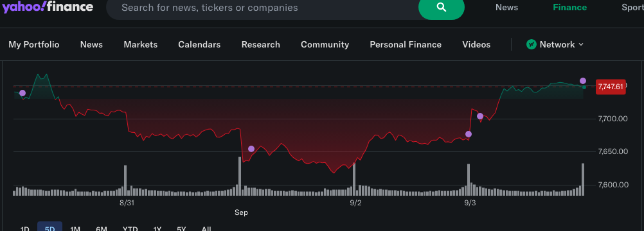Click the 9/3 date label
Viewport: 644px width, 231px height.
pyautogui.click(x=470, y=203)
